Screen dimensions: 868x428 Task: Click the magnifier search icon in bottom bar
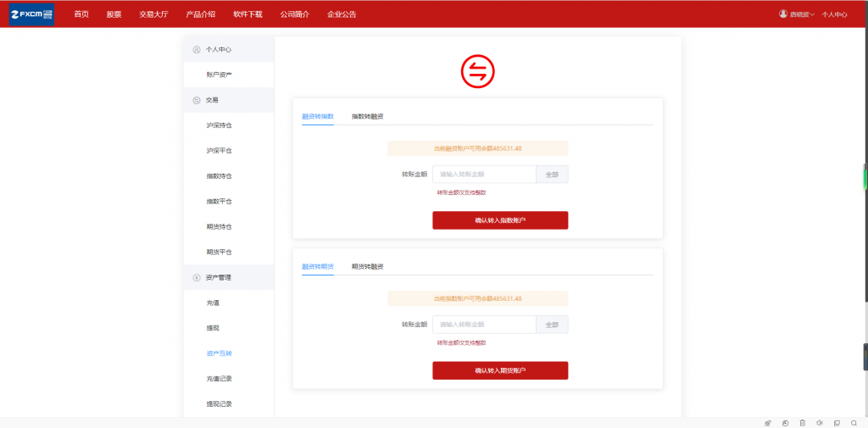854,423
